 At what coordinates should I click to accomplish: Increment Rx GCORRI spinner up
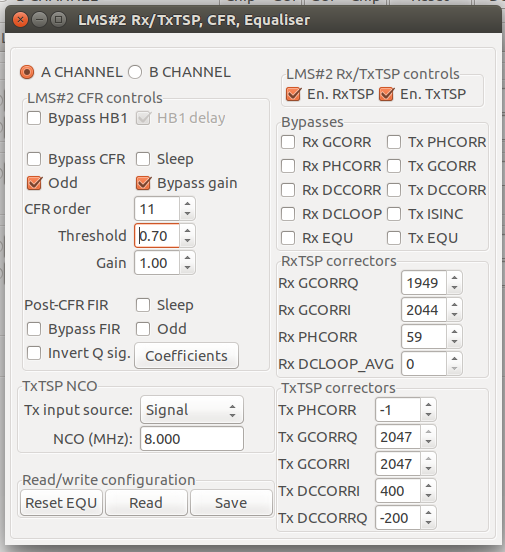(x=454, y=305)
